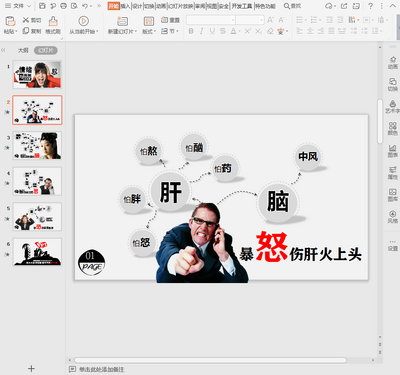Toggle Italic formatting
The image size is (400, 375).
202,31
